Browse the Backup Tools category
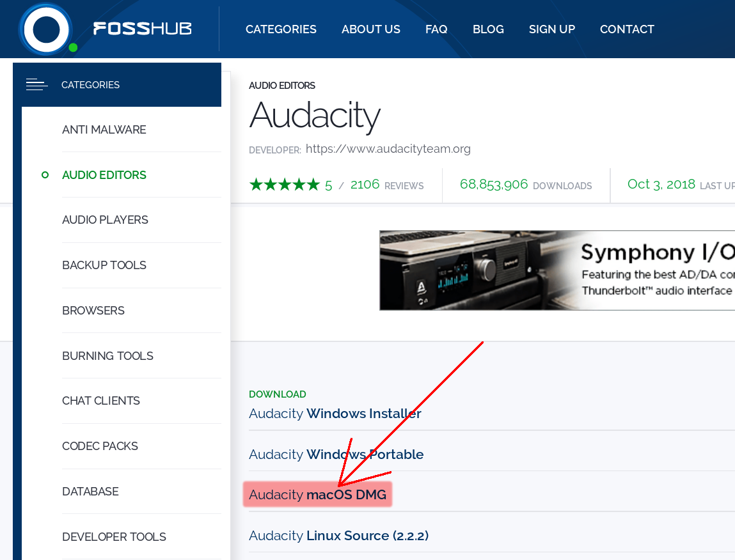 tap(104, 265)
